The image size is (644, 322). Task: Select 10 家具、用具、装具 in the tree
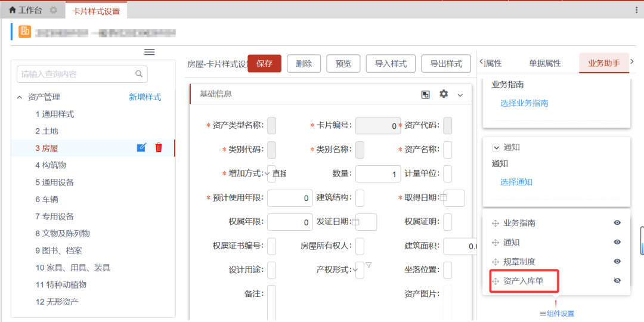coord(73,268)
